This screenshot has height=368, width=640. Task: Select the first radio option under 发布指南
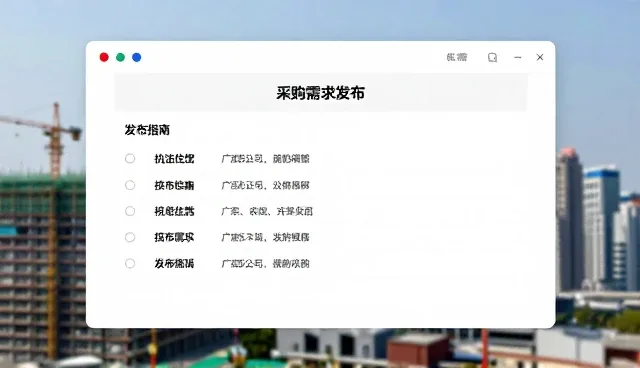tap(130, 158)
